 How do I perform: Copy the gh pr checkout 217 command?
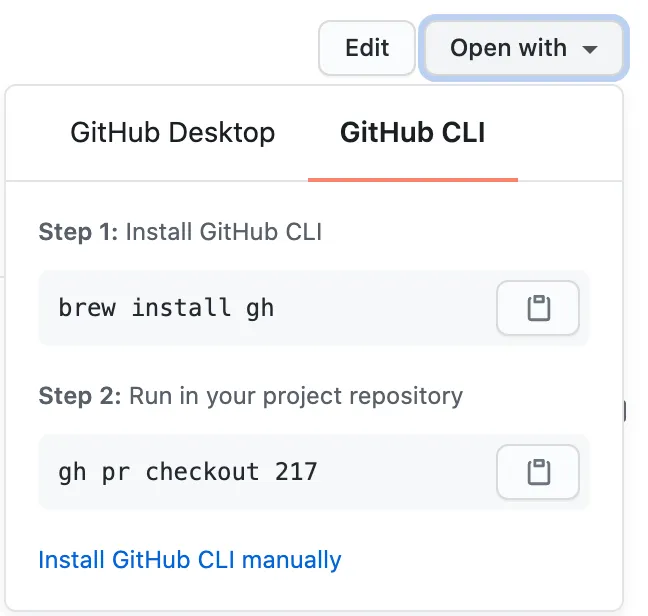(x=538, y=472)
